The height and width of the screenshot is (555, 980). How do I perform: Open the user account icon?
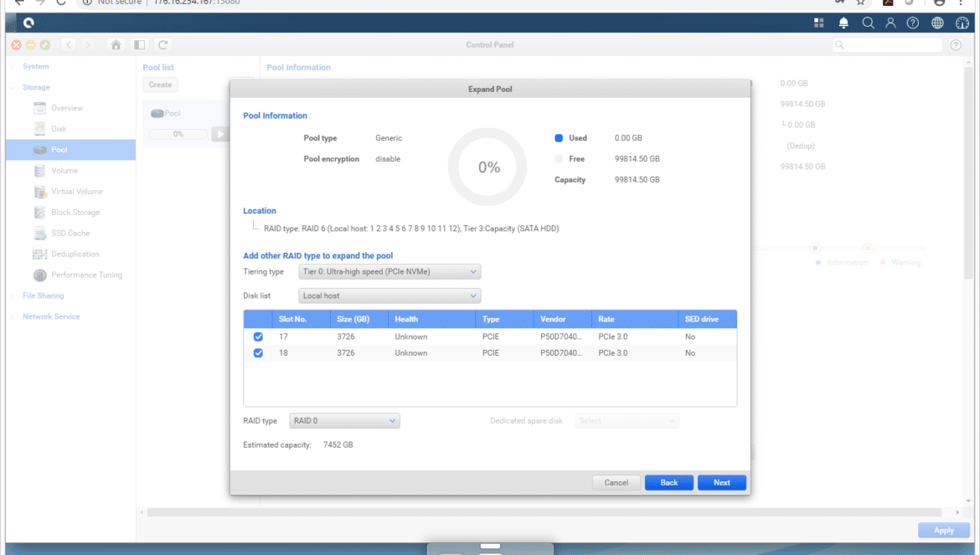click(890, 23)
